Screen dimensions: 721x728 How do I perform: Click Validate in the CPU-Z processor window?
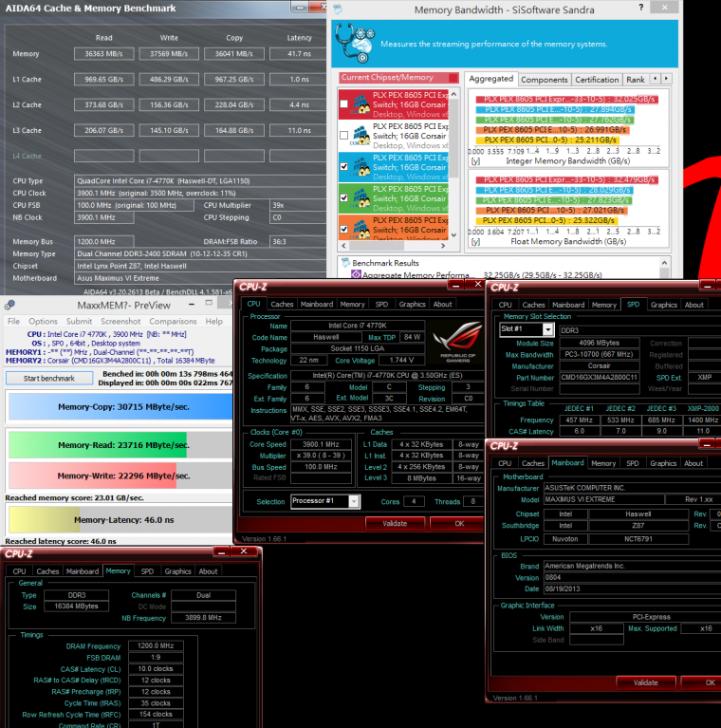tap(395, 523)
